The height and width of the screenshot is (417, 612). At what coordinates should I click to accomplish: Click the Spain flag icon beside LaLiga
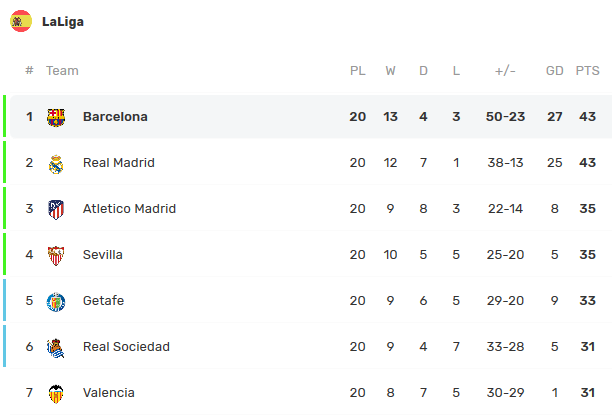tap(21, 21)
